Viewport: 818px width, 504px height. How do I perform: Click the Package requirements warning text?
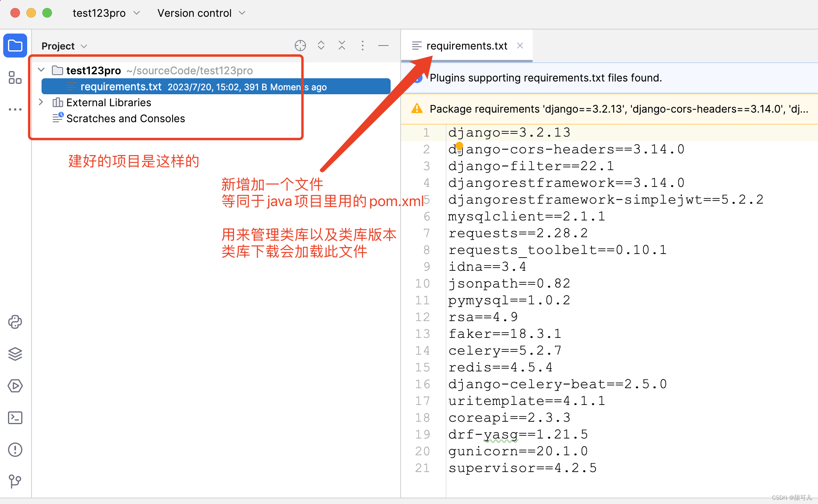pyautogui.click(x=619, y=109)
